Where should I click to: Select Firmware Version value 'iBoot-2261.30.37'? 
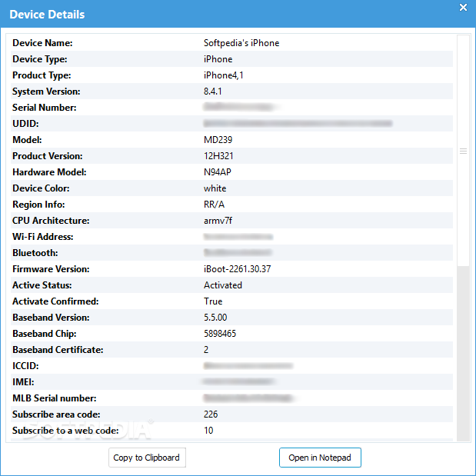238,269
